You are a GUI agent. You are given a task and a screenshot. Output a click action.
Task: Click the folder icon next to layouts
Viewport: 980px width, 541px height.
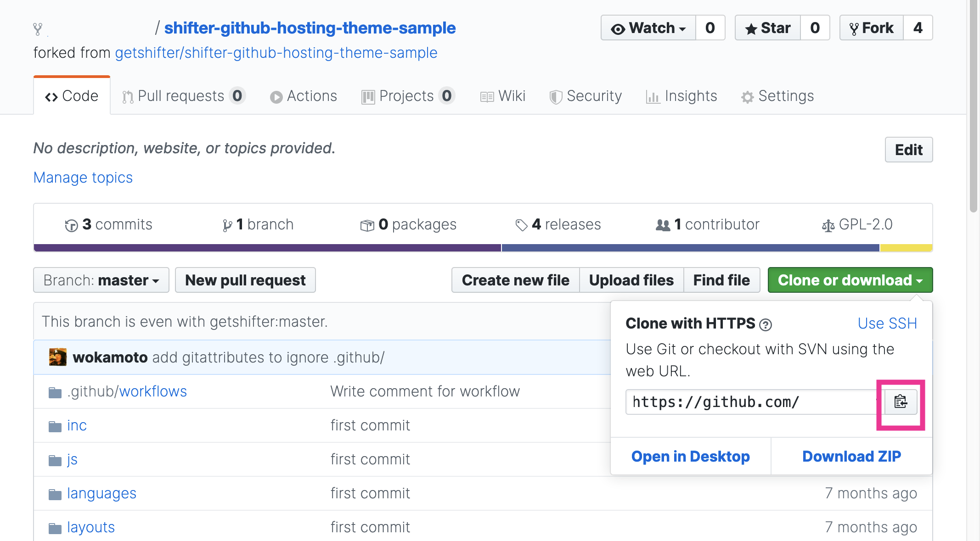point(55,528)
